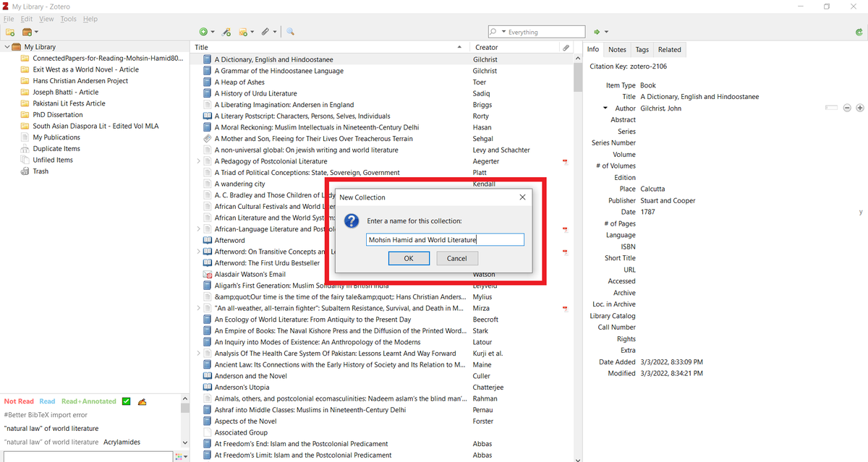Click the Creator column header
The height and width of the screenshot is (462, 868).
[x=514, y=47]
